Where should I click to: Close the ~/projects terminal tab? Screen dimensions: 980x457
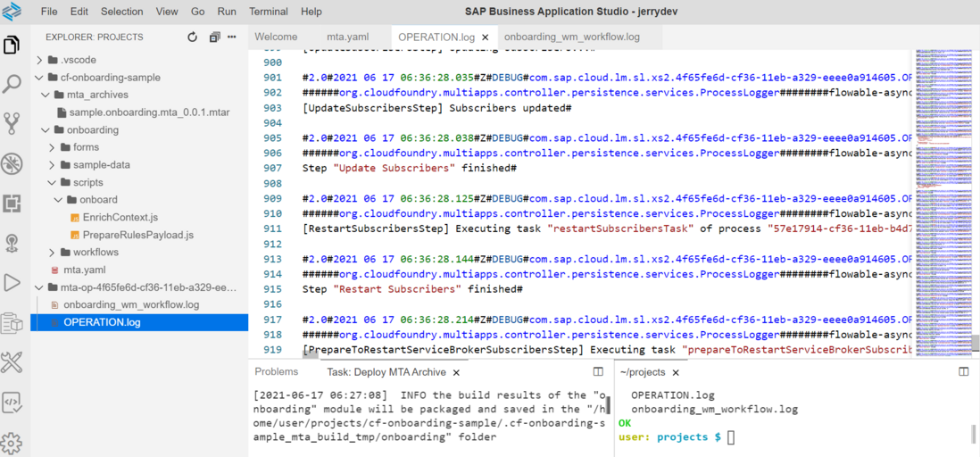[x=675, y=372]
